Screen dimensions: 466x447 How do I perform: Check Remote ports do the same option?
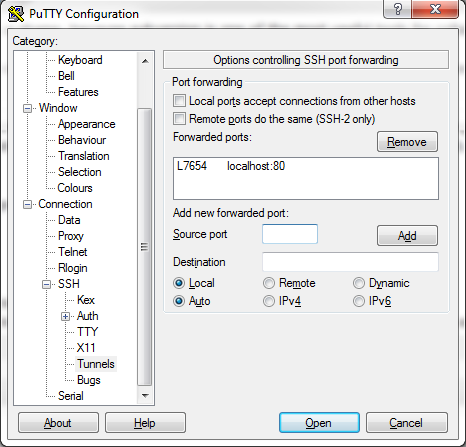pos(179,119)
